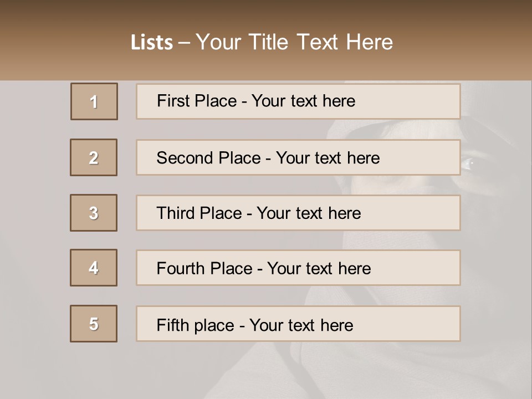
Task: Click 'Your text here' in Fifth place row
Action: pos(301,325)
